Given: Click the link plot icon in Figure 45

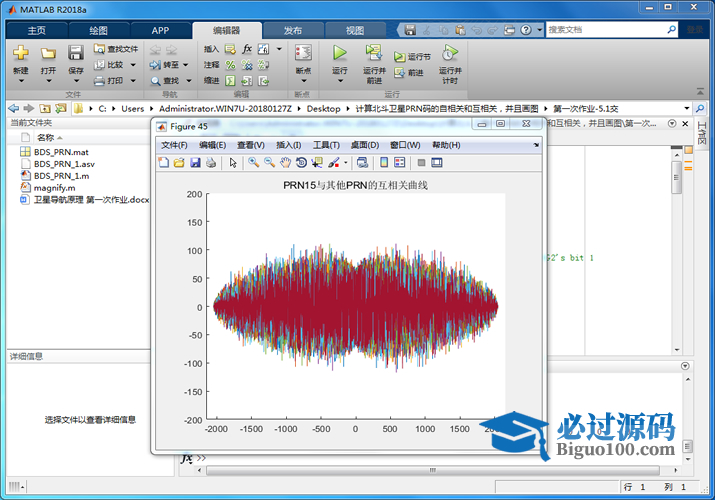Looking at the screenshot, I should coord(363,163).
